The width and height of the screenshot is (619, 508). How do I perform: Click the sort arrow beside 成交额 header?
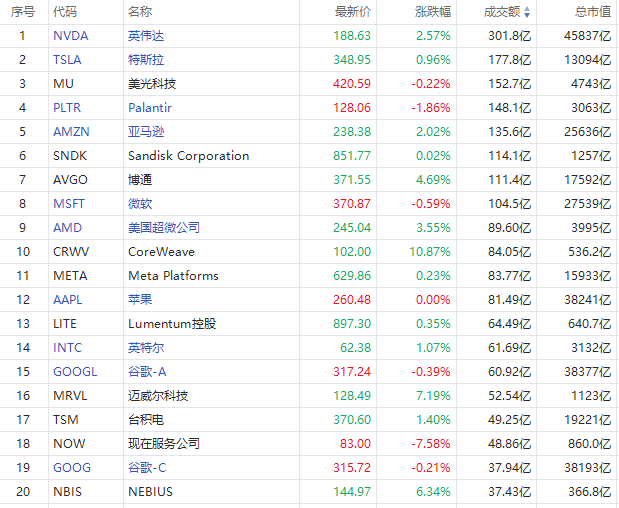(527, 12)
